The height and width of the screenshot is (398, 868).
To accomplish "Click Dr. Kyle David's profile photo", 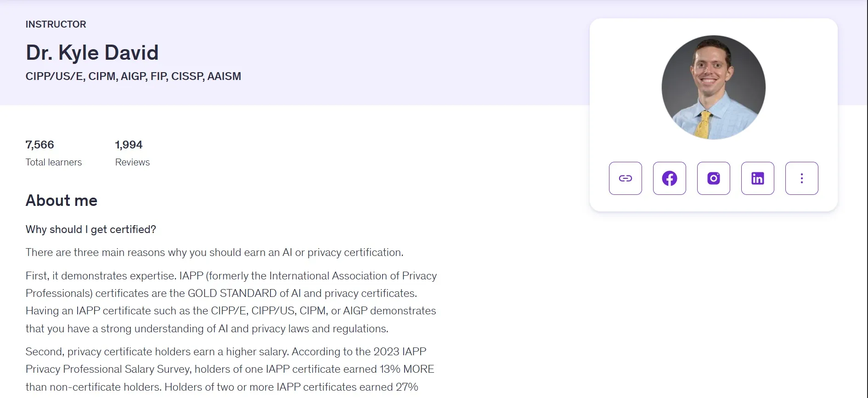I will [713, 87].
